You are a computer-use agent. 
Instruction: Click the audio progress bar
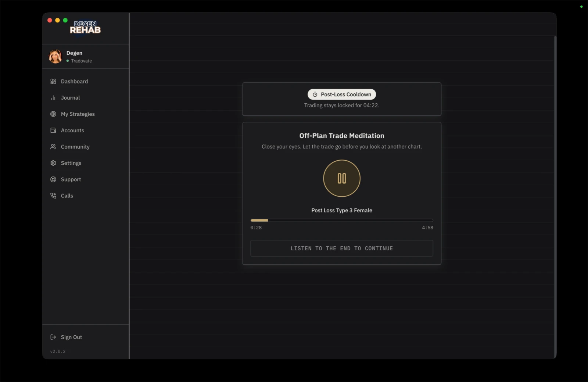click(x=342, y=220)
